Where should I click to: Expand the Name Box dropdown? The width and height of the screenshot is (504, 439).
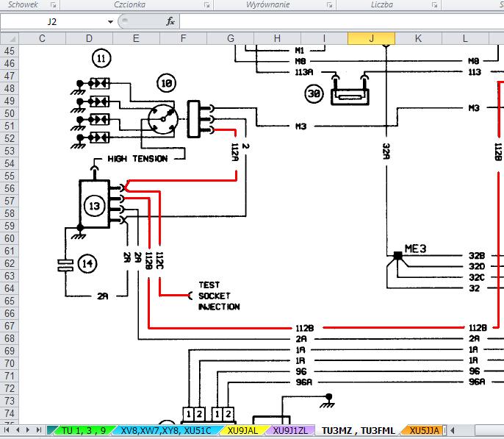(109, 22)
